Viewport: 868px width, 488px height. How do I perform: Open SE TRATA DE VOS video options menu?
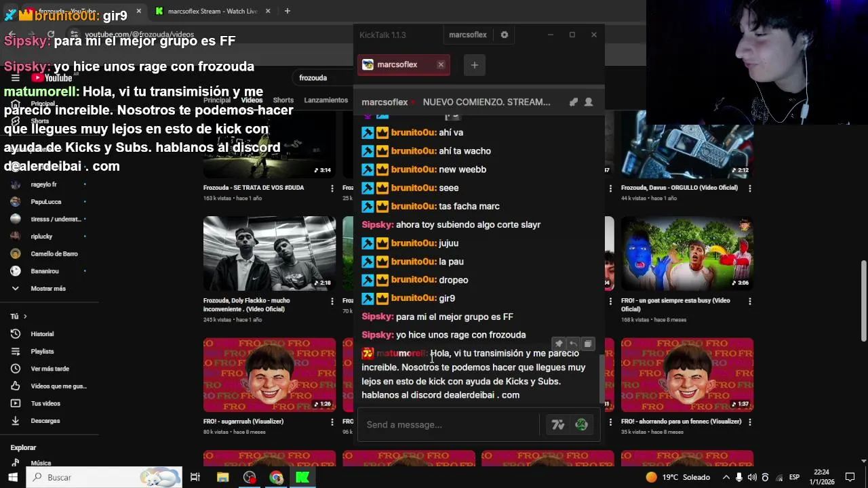[332, 188]
